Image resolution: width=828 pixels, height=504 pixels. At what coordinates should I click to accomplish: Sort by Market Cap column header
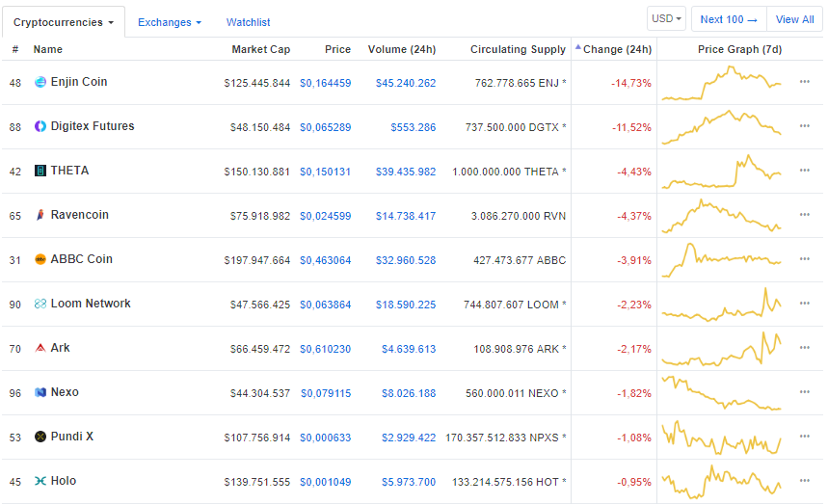(x=261, y=49)
